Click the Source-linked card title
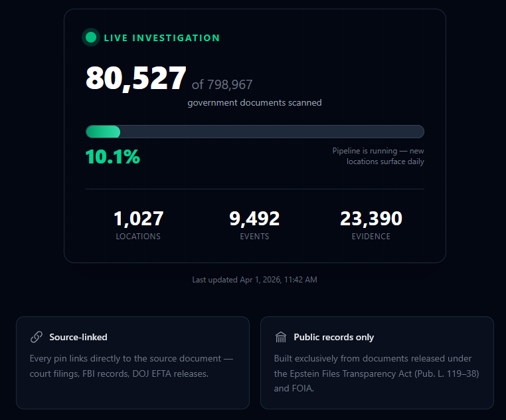The width and height of the screenshot is (506, 420). click(x=78, y=338)
